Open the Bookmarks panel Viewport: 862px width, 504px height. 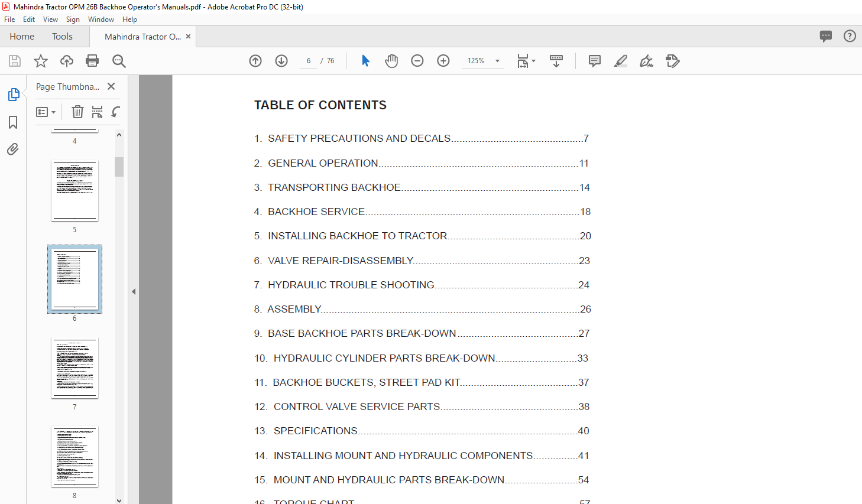point(13,122)
